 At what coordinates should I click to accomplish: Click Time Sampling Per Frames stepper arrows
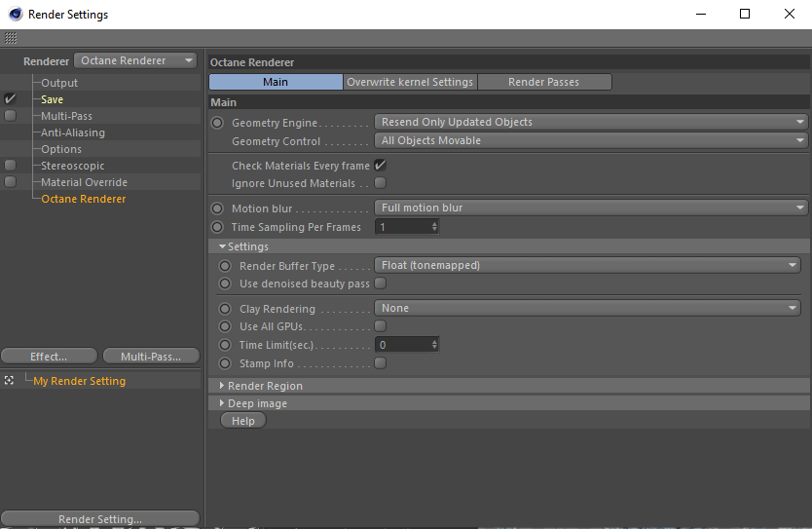[434, 227]
